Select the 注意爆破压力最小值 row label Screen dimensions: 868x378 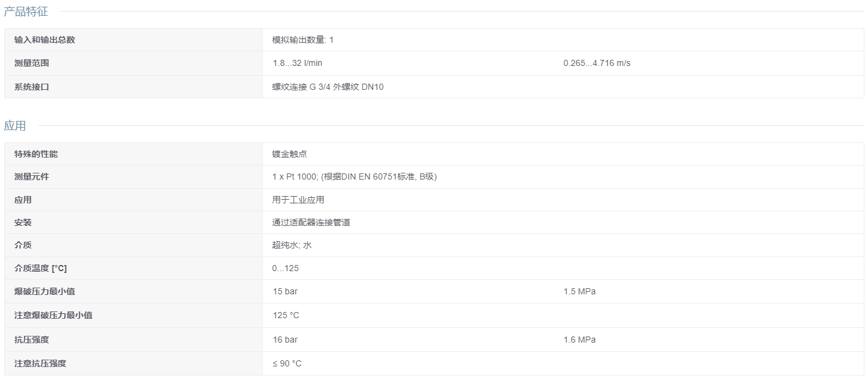[53, 315]
